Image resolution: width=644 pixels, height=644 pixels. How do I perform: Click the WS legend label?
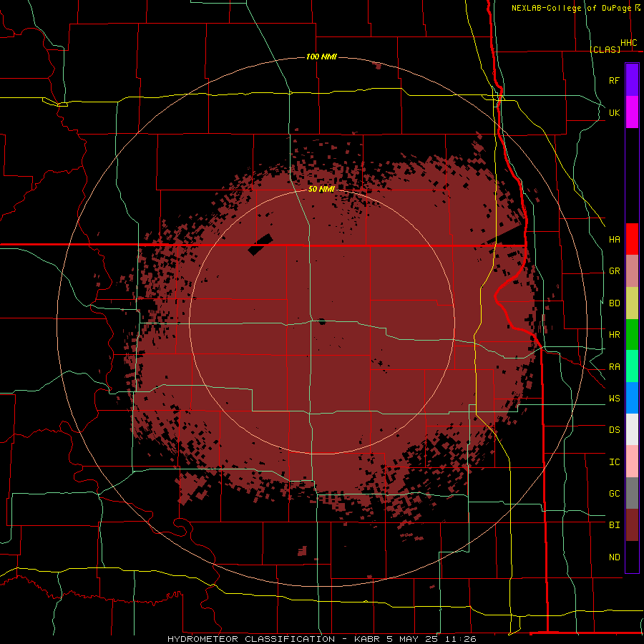point(614,398)
